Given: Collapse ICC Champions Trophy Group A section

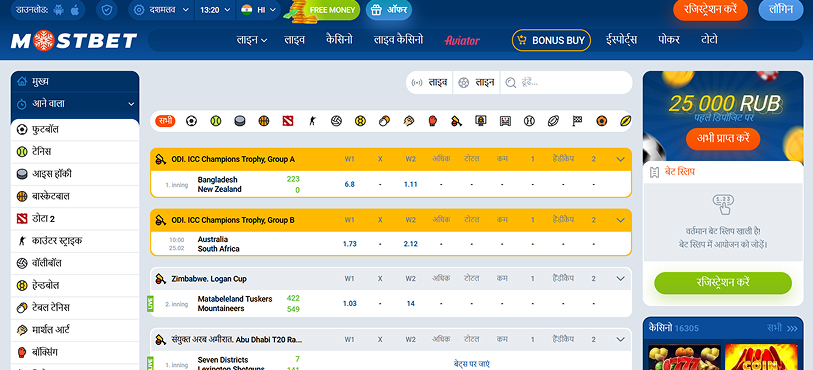Looking at the screenshot, I should pyautogui.click(x=620, y=159).
